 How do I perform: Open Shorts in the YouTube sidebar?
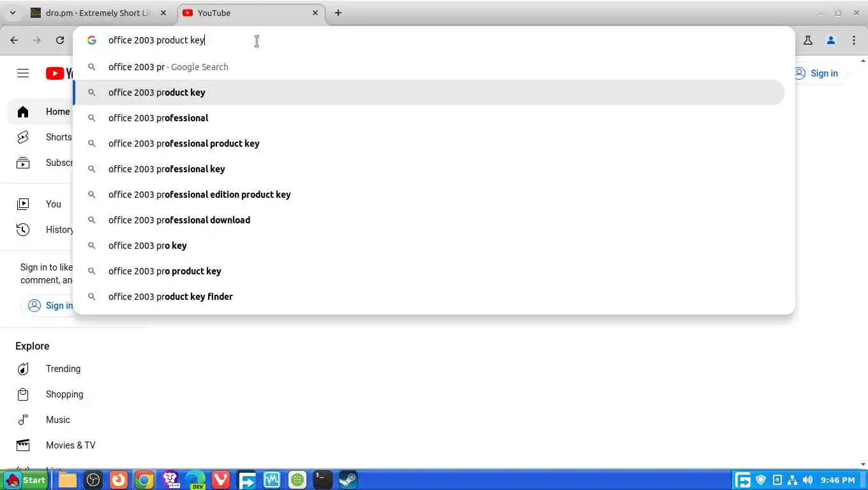click(41, 137)
